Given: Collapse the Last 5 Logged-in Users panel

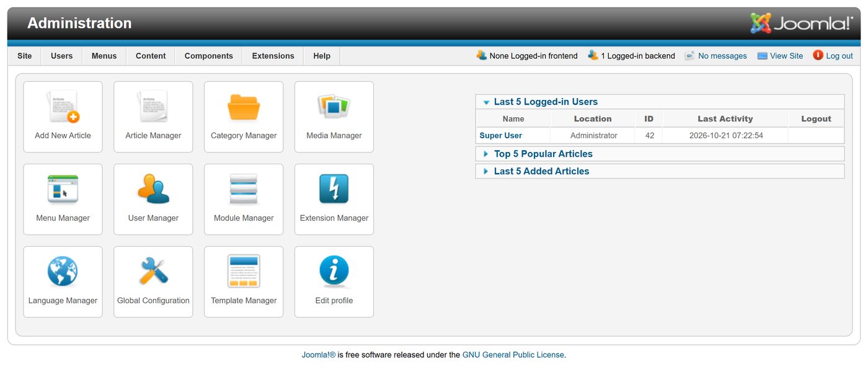Looking at the screenshot, I should [660, 102].
